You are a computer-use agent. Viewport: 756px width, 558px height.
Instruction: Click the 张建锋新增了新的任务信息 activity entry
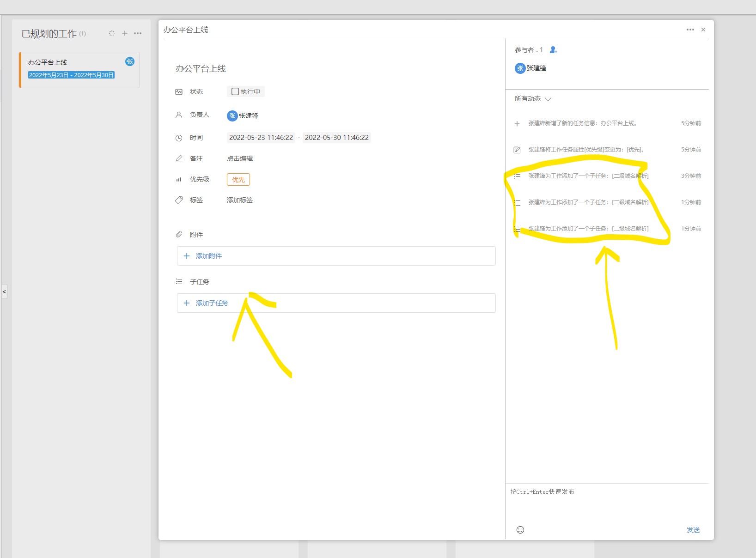click(x=607, y=123)
